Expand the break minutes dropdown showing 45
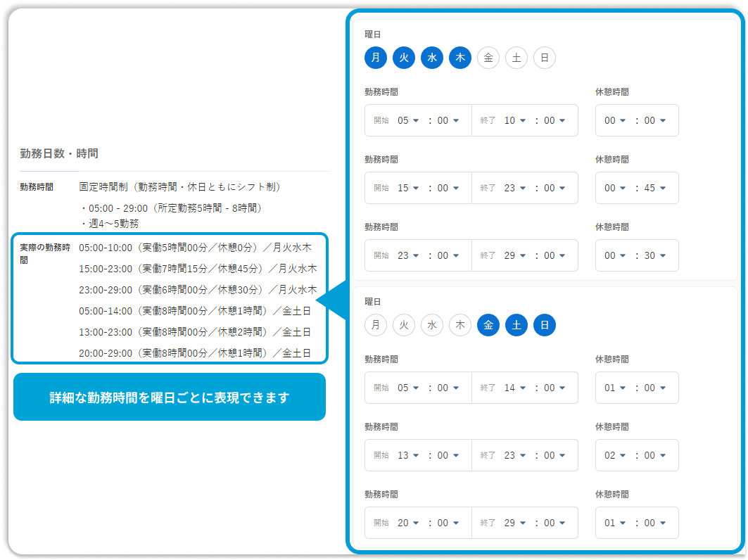The width and height of the screenshot is (748, 560). (x=656, y=188)
